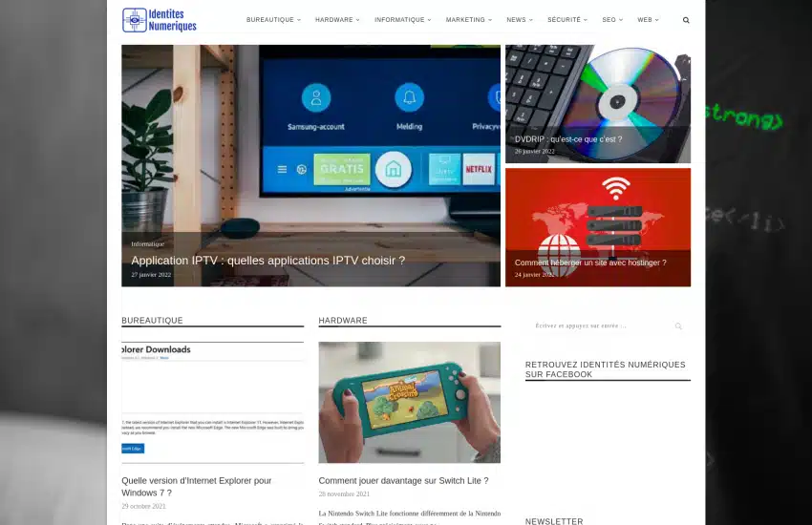Expand the SEO menu
This screenshot has height=525, width=812.
(612, 20)
